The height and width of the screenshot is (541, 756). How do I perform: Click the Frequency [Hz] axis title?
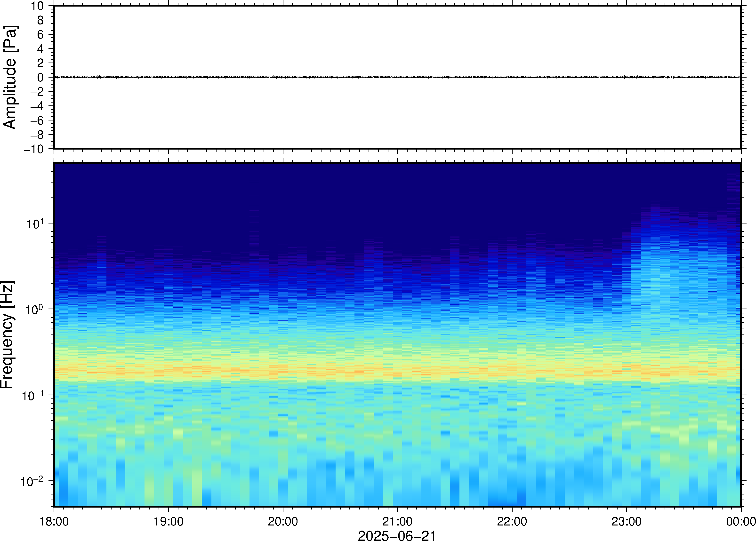(7, 335)
